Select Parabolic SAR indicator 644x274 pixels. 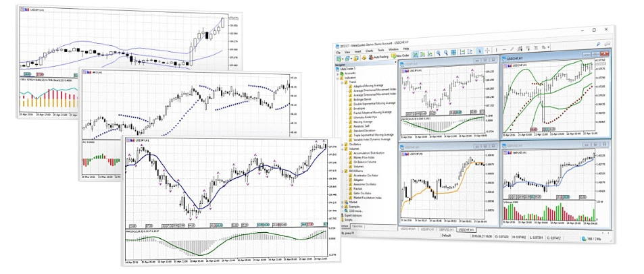coord(362,126)
